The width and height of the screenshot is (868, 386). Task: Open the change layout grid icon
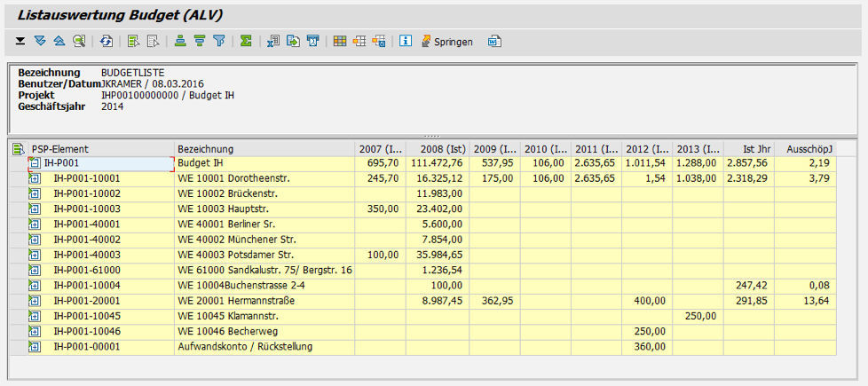340,41
